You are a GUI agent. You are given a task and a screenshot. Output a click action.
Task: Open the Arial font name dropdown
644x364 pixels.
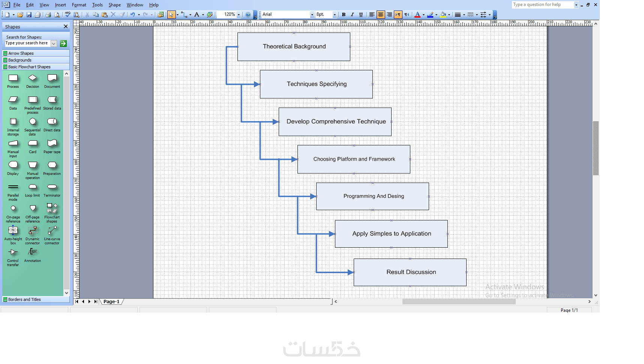[312, 15]
